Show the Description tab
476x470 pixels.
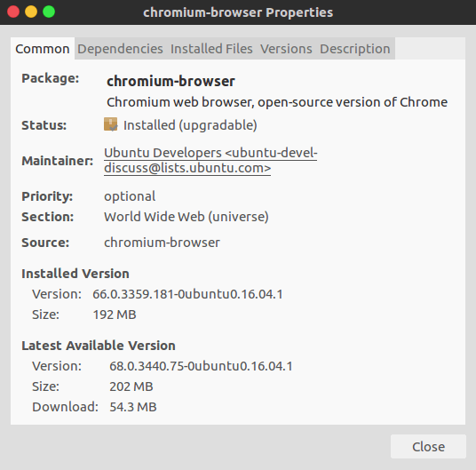[x=355, y=49]
